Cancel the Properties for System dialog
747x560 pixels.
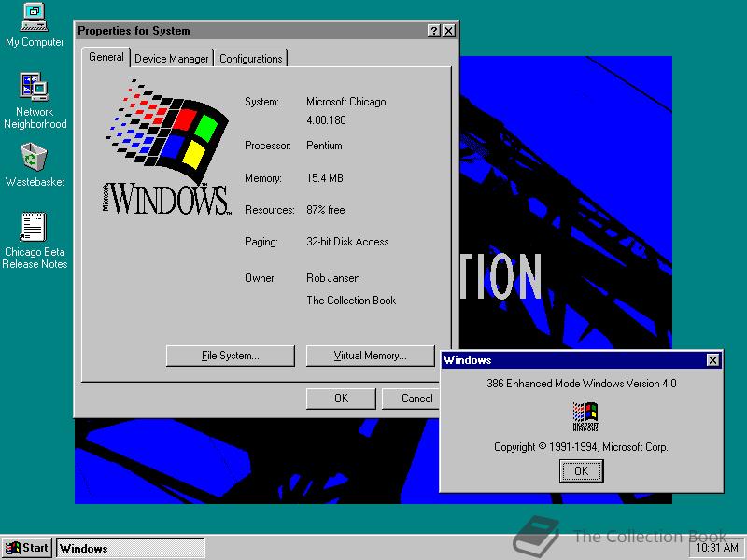pyautogui.click(x=413, y=399)
